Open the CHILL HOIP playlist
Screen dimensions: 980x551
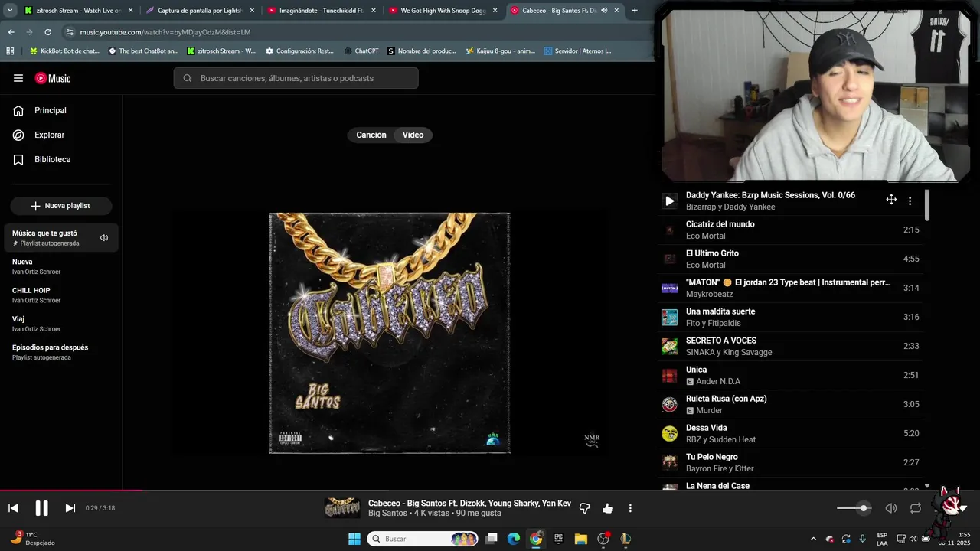click(61, 295)
